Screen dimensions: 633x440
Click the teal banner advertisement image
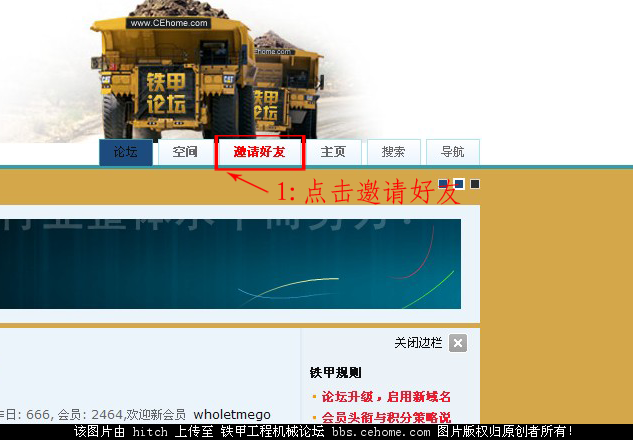[x=230, y=264]
